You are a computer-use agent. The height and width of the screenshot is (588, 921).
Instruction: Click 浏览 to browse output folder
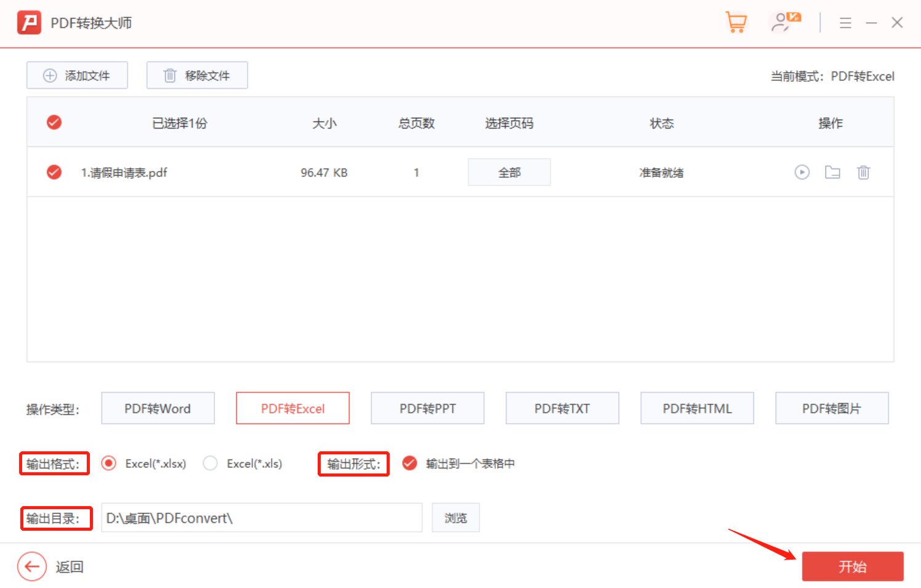[456, 518]
